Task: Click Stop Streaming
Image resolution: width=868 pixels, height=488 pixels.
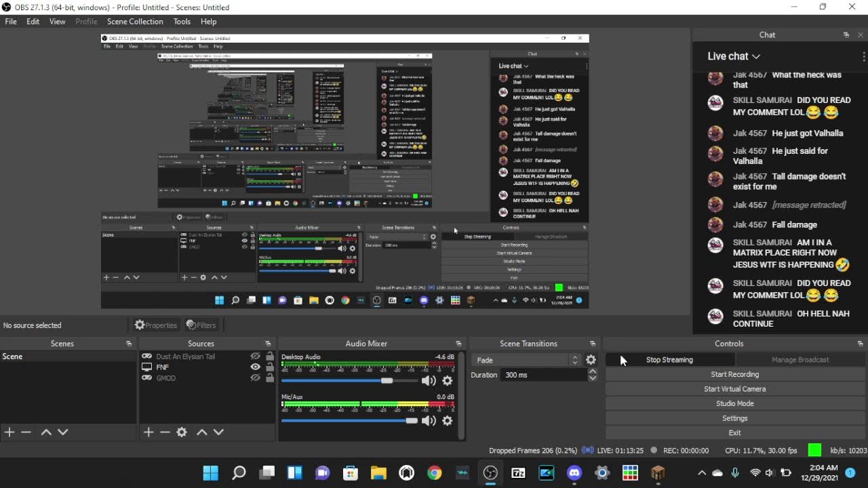Action: (x=669, y=360)
